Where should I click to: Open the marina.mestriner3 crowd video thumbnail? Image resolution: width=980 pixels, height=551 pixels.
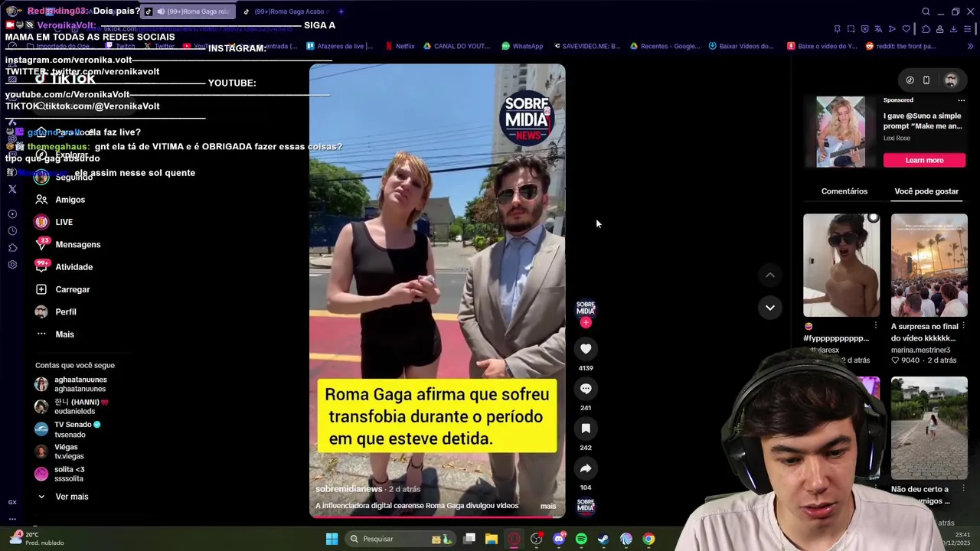coord(929,265)
